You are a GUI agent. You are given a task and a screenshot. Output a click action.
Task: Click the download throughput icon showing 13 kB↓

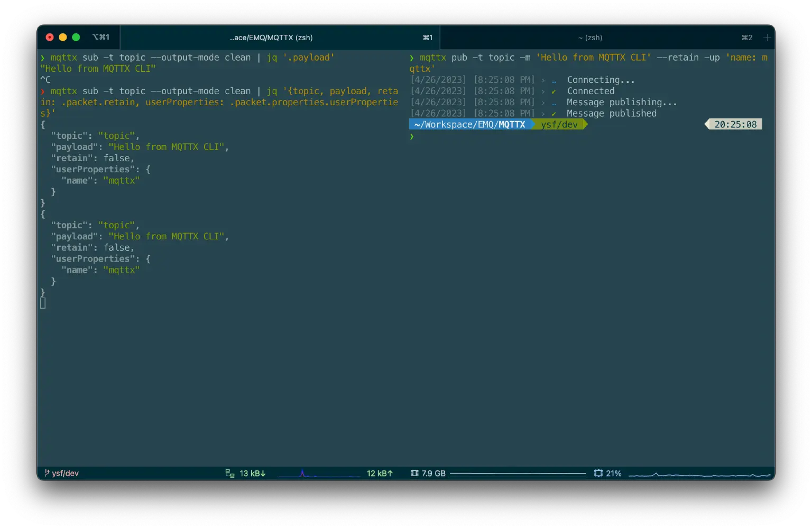coord(229,473)
